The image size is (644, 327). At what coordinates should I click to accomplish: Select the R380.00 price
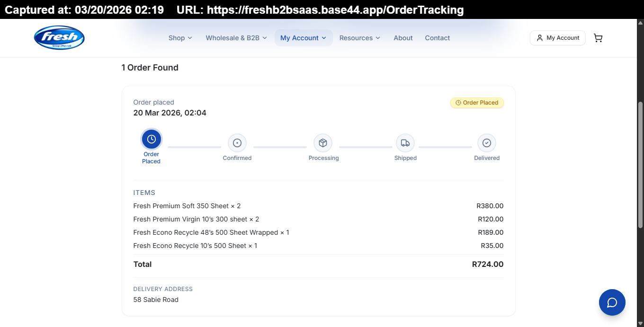[490, 206]
